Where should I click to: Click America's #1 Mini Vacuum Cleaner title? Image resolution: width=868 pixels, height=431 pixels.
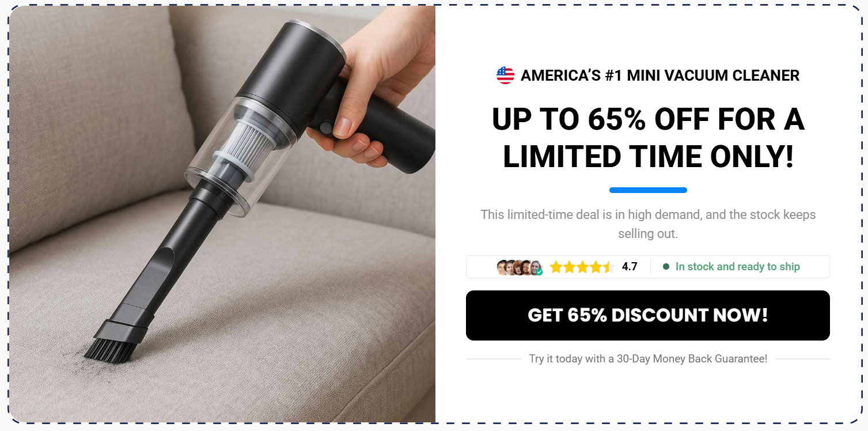click(660, 75)
